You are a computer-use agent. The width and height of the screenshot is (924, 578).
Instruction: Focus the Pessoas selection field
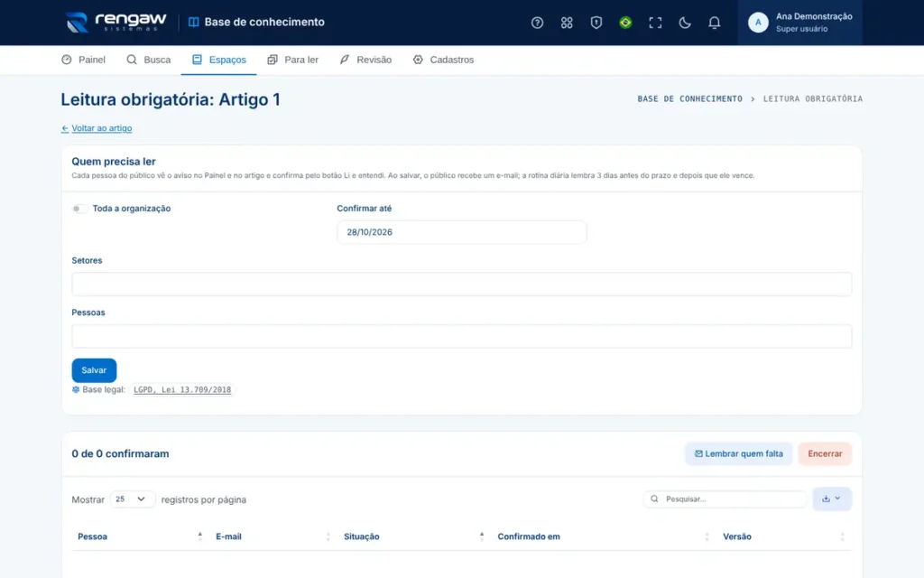[461, 336]
